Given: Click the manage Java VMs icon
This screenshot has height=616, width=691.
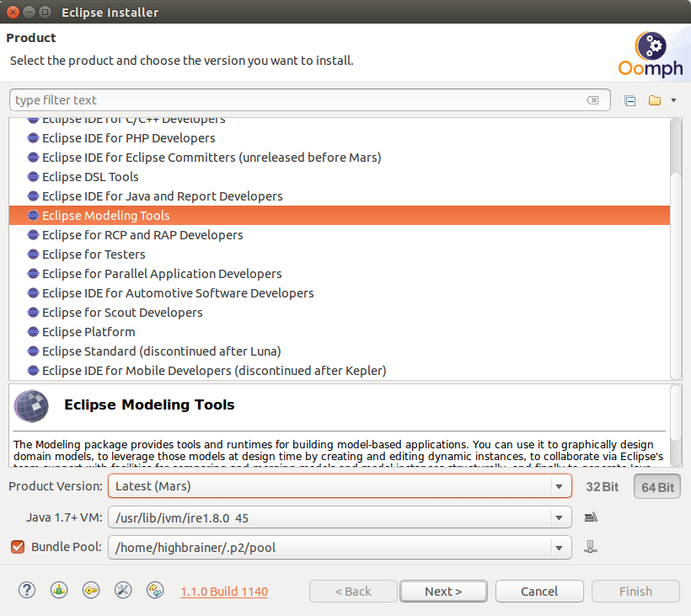Looking at the screenshot, I should point(591,517).
